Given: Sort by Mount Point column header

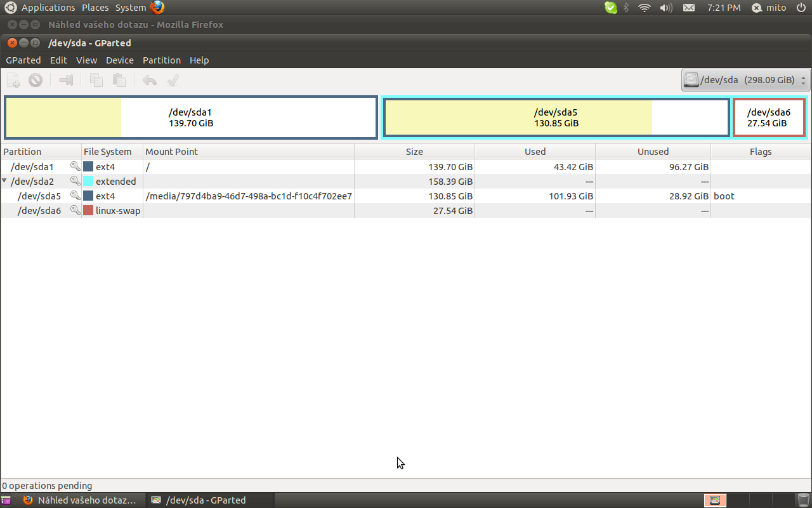Looking at the screenshot, I should [x=249, y=152].
